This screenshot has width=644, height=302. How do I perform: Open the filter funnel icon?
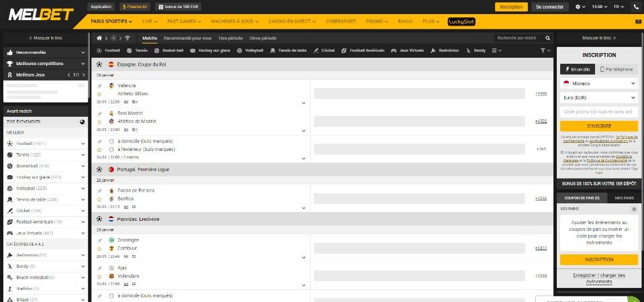pos(543,50)
